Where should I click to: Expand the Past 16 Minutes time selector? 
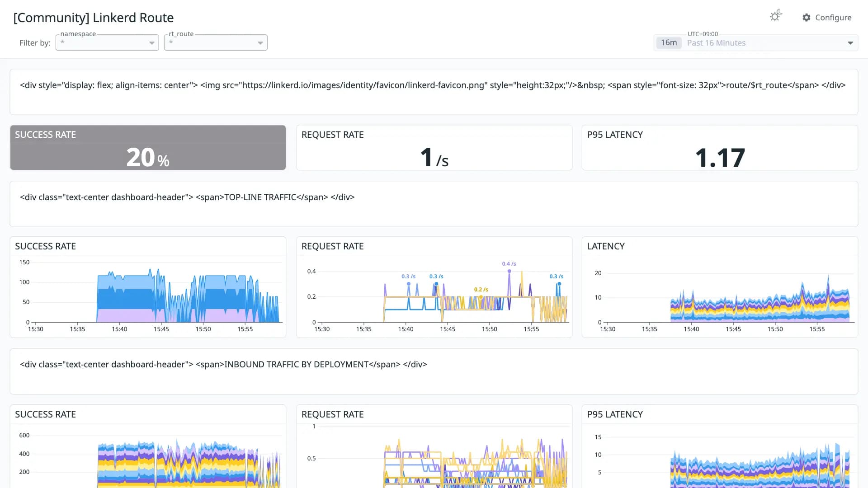click(755, 43)
